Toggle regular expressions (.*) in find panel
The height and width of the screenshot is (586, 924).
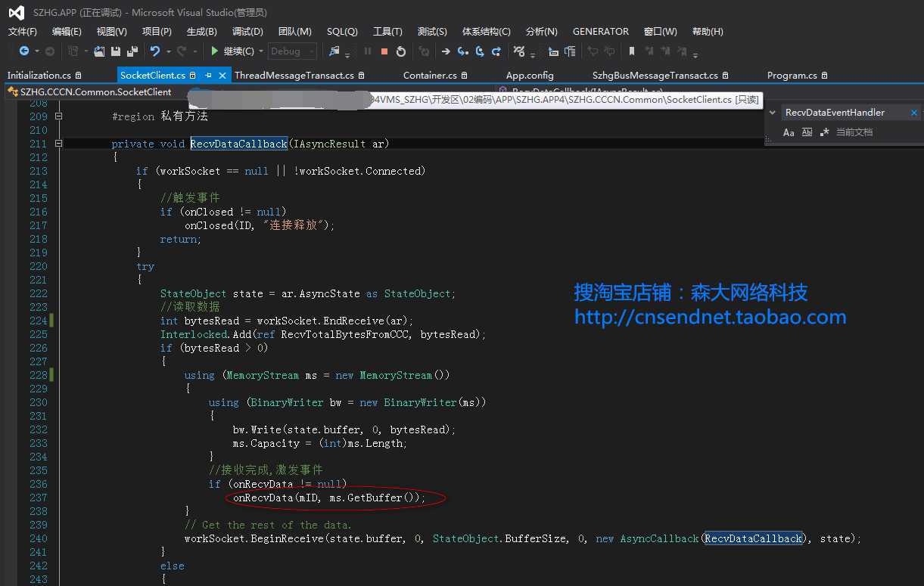(825, 132)
